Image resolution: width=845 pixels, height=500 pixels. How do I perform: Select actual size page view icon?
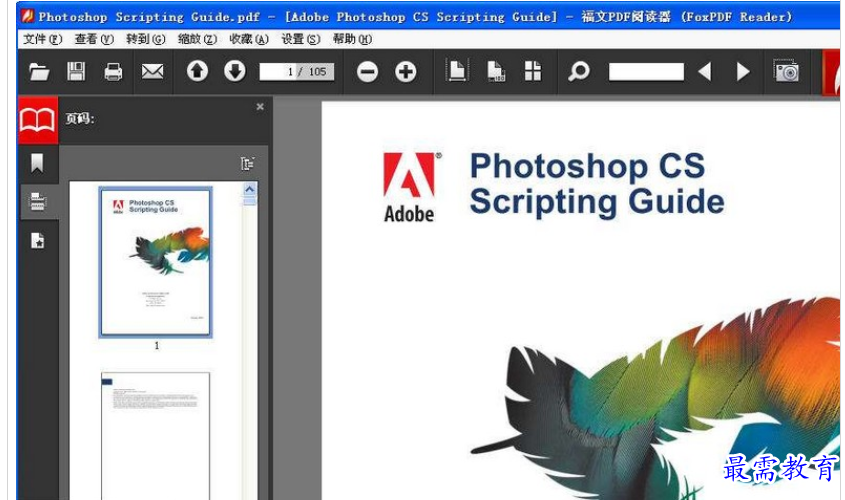(496, 71)
